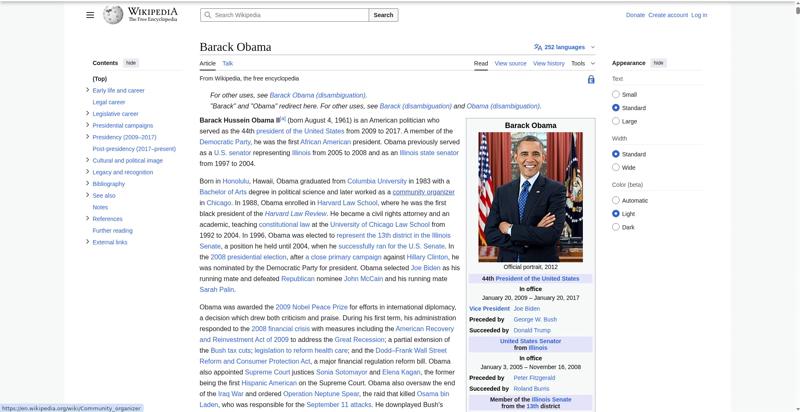Open the 252 languages dropdown

point(565,47)
